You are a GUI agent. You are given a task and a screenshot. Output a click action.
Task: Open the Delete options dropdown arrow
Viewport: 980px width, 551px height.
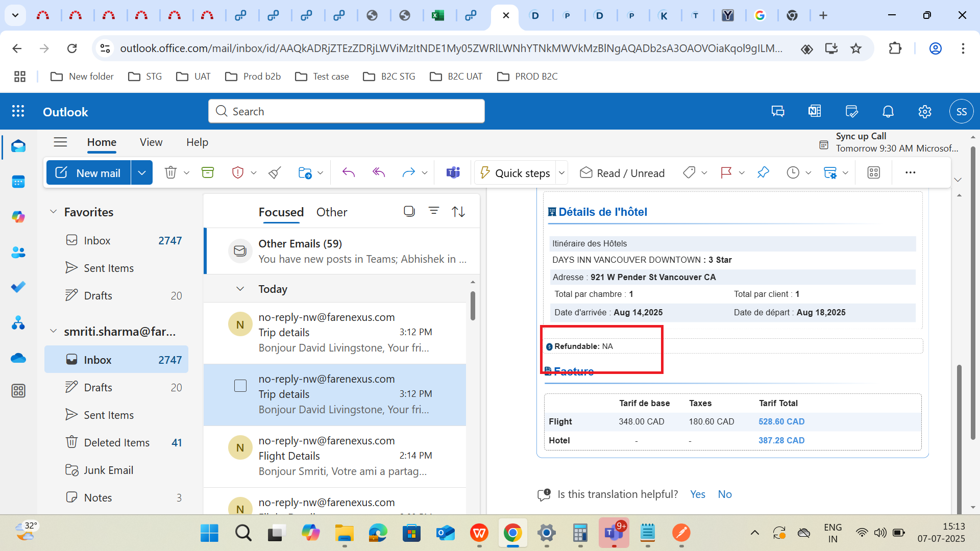coord(186,173)
